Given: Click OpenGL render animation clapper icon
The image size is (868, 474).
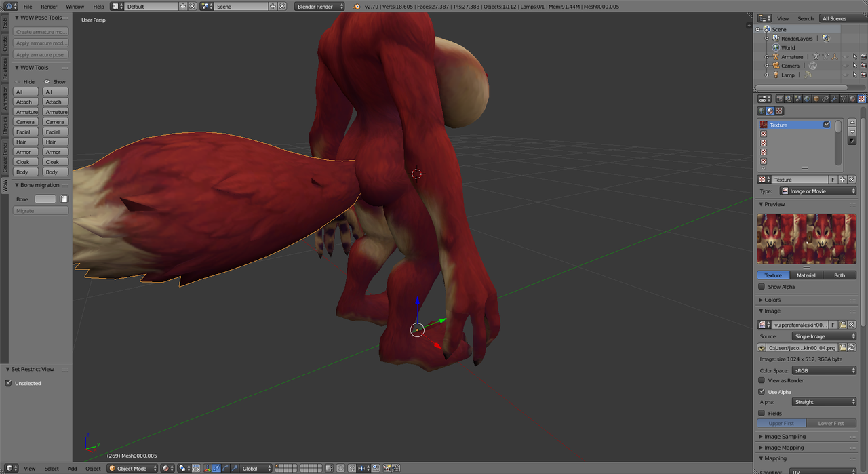Looking at the screenshot, I should tap(396, 469).
